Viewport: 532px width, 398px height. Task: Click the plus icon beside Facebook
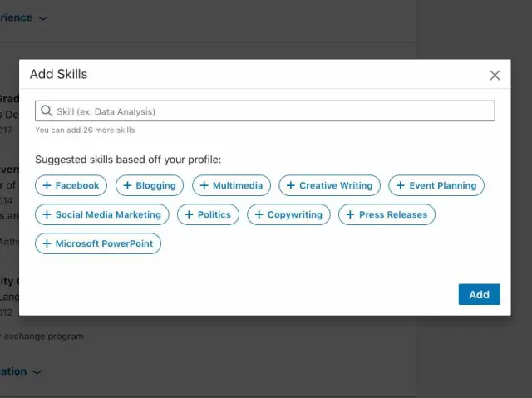pos(47,185)
